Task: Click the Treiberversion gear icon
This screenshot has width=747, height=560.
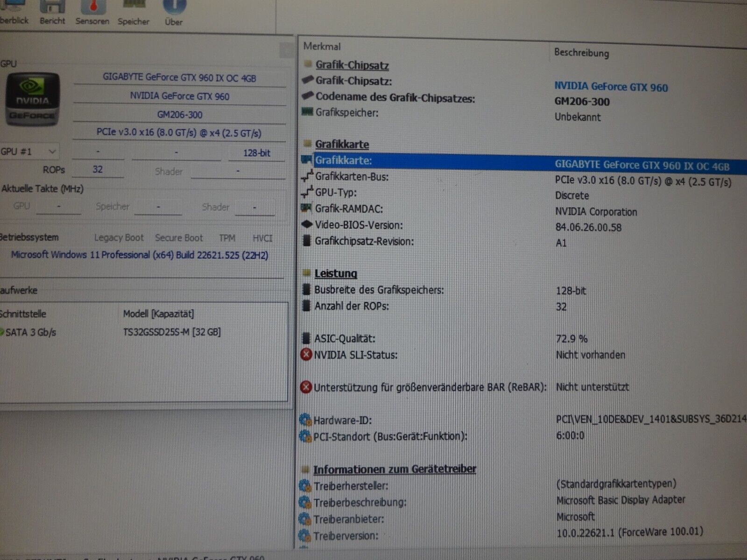Action: pos(305,535)
